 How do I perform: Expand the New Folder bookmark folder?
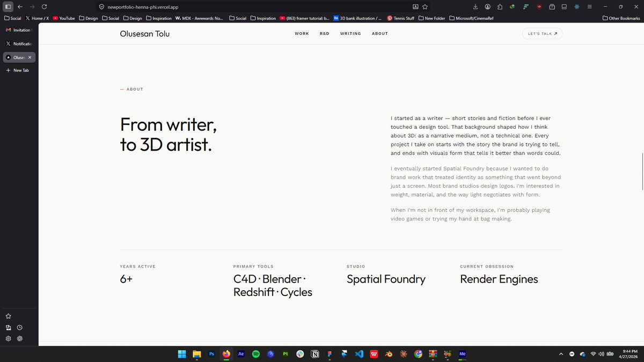click(x=432, y=18)
